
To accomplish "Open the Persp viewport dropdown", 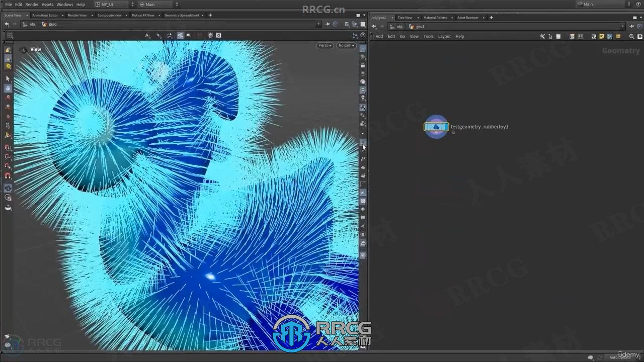I will tap(325, 45).
